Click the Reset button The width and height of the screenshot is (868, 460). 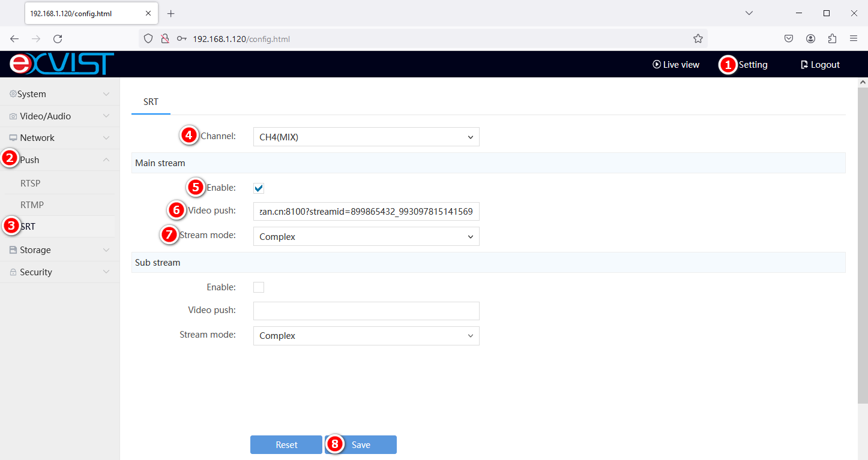[286, 445]
